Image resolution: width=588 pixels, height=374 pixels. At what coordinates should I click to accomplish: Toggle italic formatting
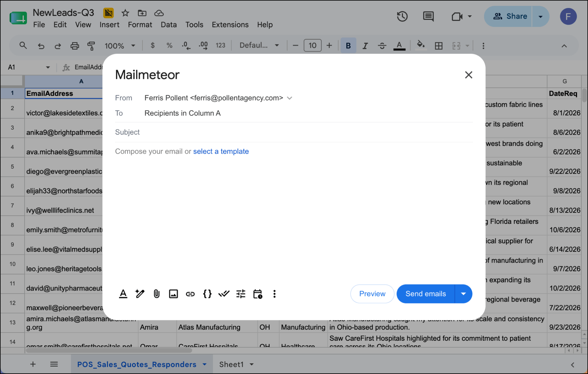365,46
